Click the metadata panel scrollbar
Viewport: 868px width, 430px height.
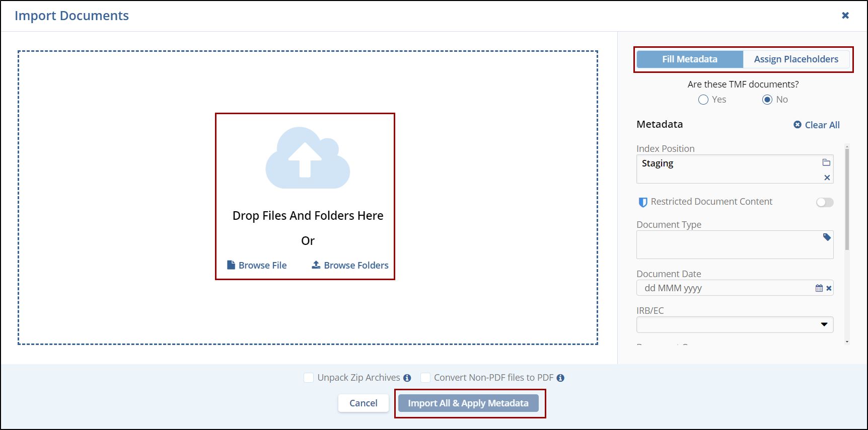(847, 201)
